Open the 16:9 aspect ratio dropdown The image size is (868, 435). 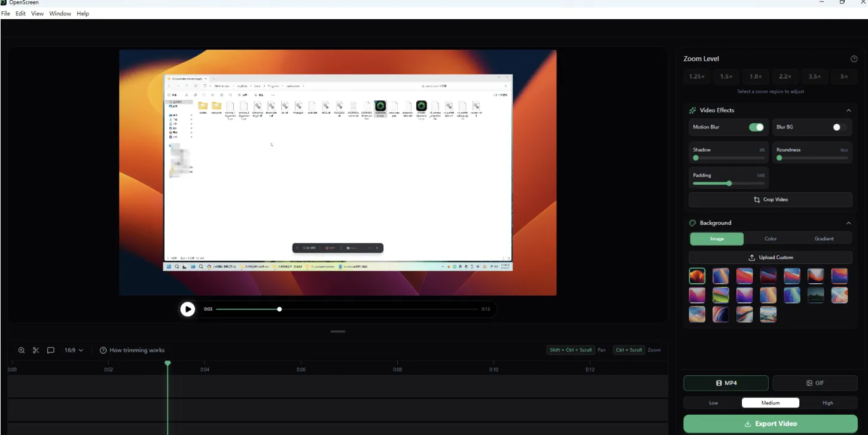click(x=73, y=350)
